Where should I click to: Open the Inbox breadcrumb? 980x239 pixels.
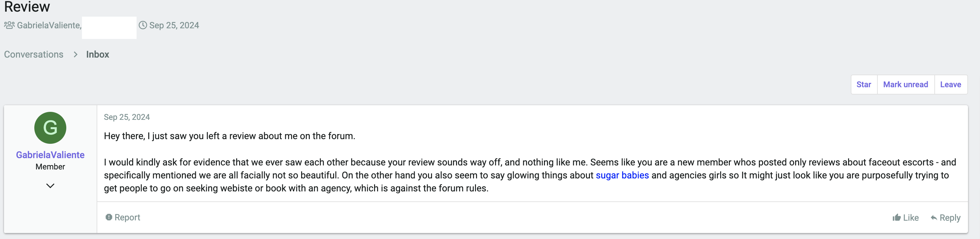point(97,55)
